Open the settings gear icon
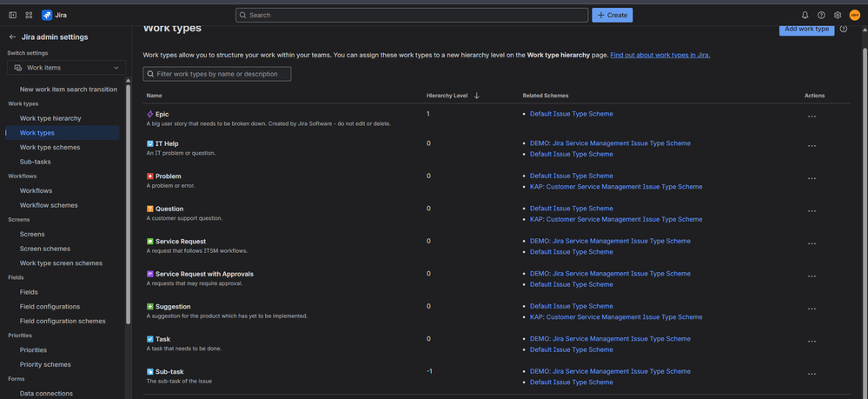This screenshot has height=399, width=868. 838,15
